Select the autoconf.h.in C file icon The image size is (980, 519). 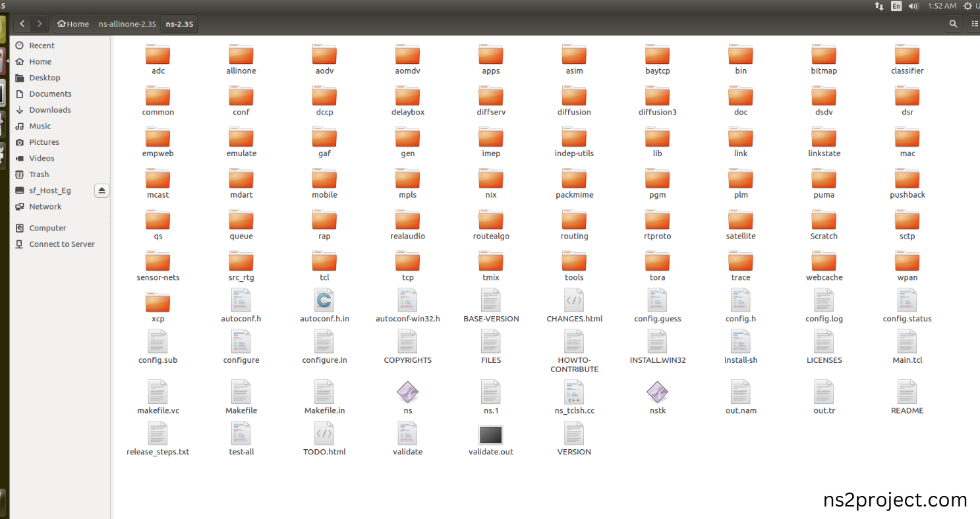[324, 301]
